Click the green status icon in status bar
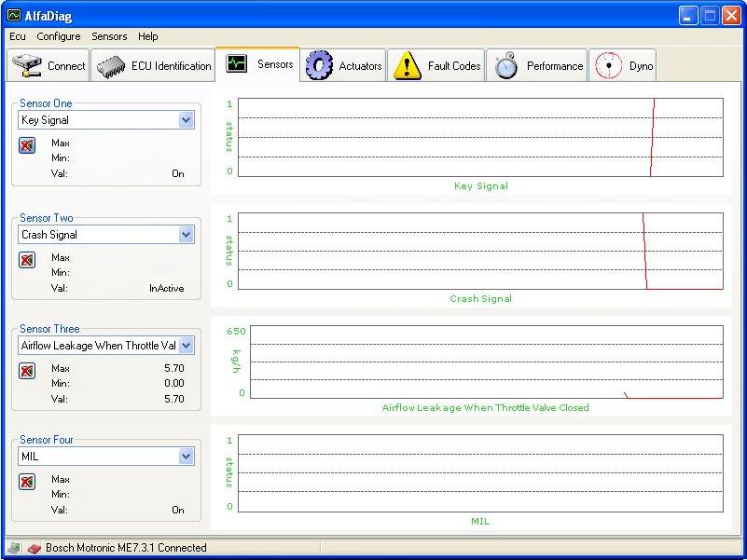Image resolution: width=747 pixels, height=560 pixels. tap(14, 548)
